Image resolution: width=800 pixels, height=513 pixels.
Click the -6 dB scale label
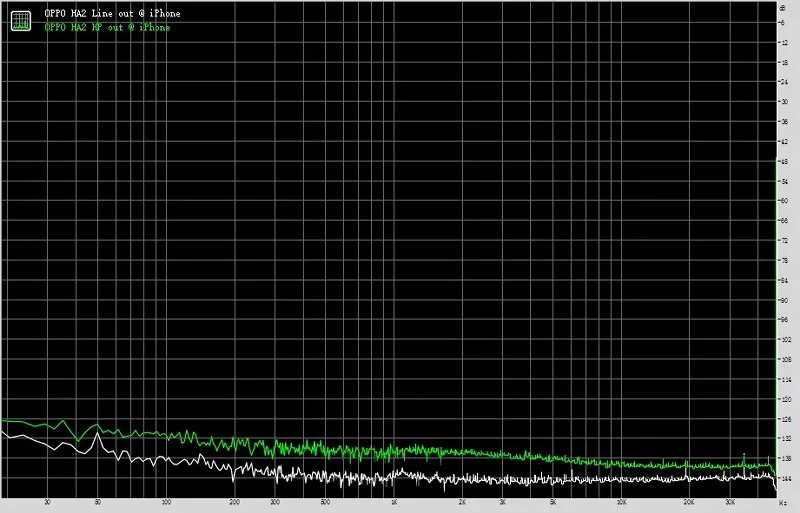782,22
